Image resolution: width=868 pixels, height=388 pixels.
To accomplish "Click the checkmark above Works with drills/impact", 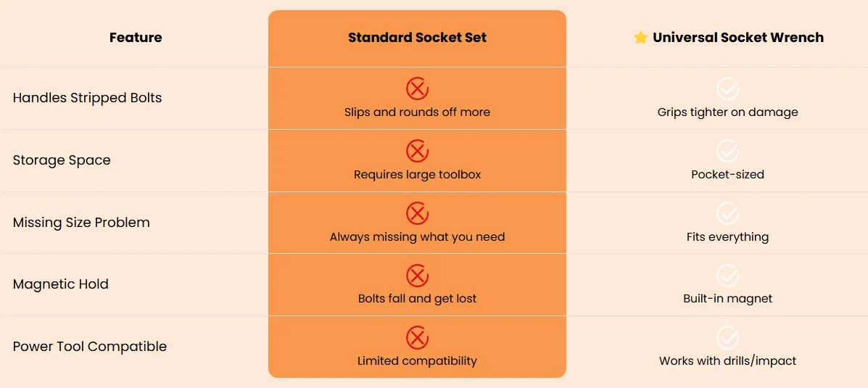I will [727, 338].
